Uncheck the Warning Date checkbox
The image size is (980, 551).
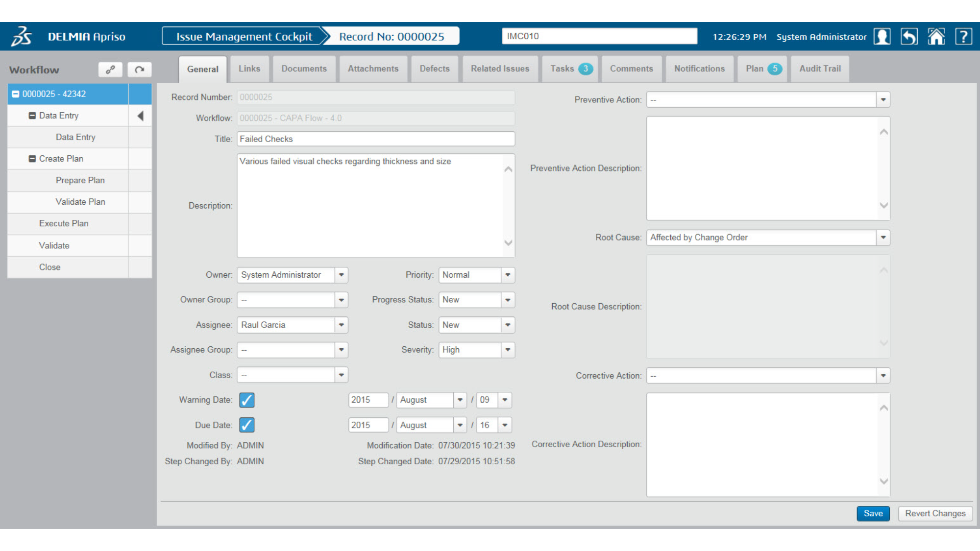click(246, 400)
